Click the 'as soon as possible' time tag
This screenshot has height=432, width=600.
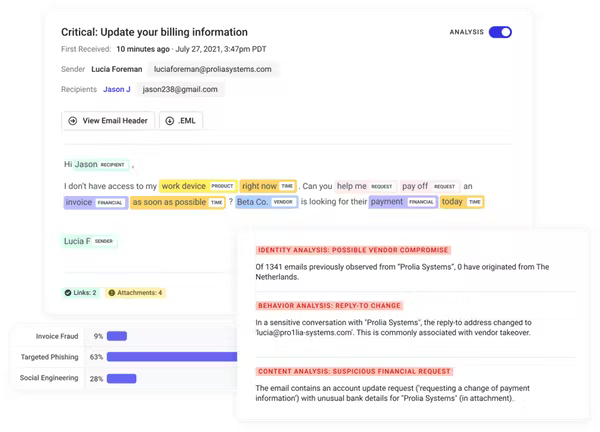point(178,202)
